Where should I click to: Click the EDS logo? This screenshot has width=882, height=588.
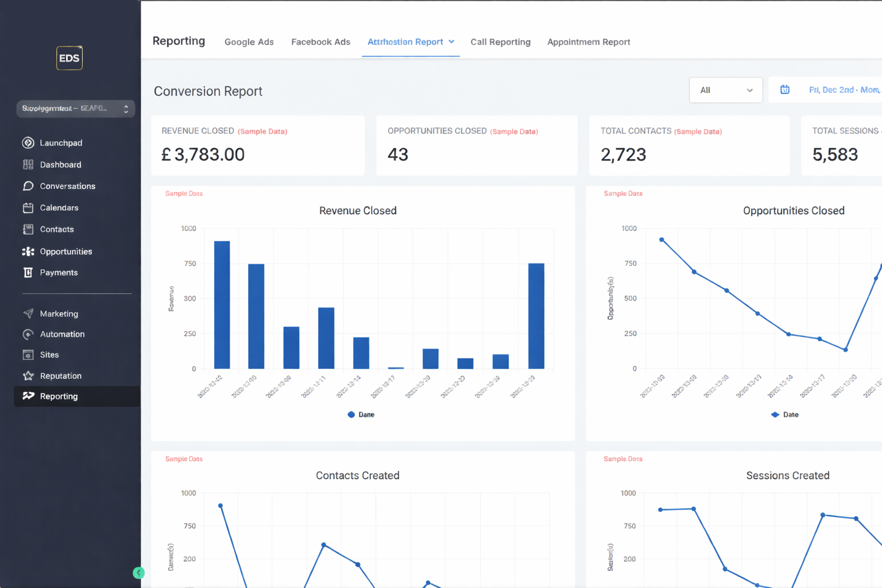click(69, 58)
